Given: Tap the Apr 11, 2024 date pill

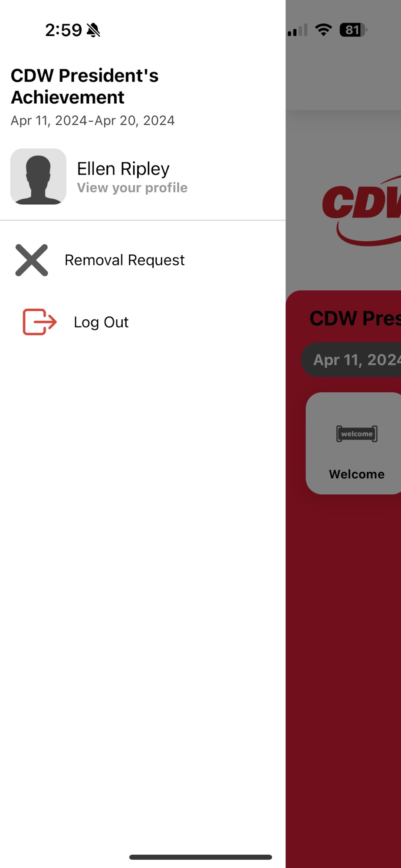Looking at the screenshot, I should point(351,359).
